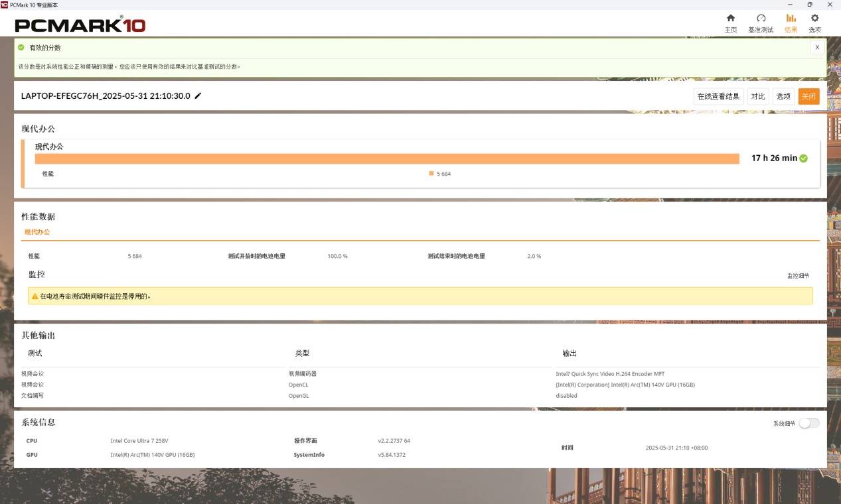The image size is (841, 504).
Task: Open the 选项 settings gear in the top bar
Action: (x=814, y=19)
